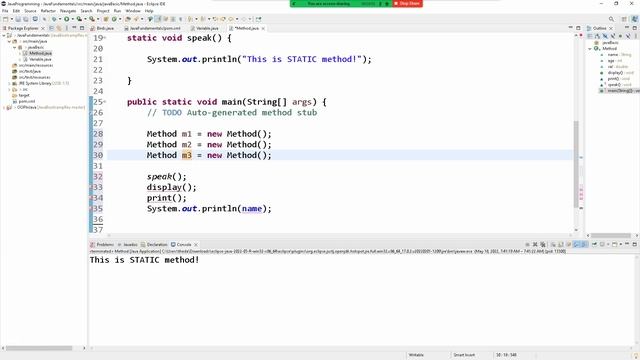Click the Open Perspective icon

coord(624,19)
